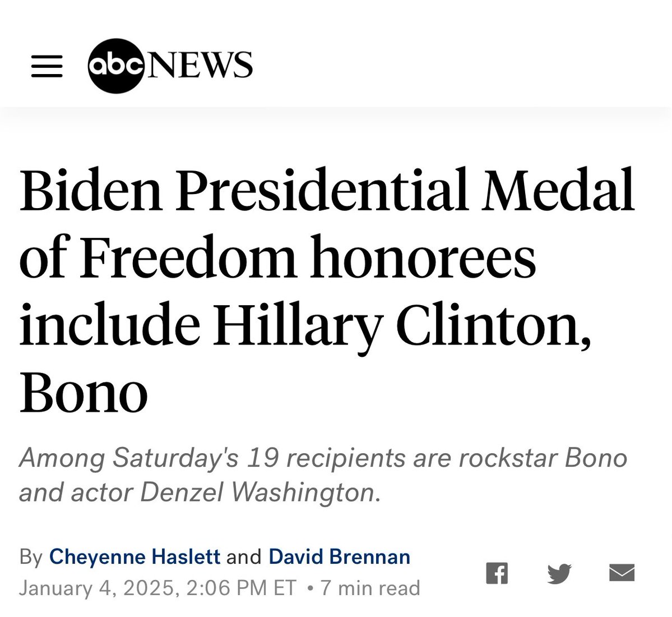Share the article on Facebook
Screen dimensions: 672x617
click(x=497, y=573)
